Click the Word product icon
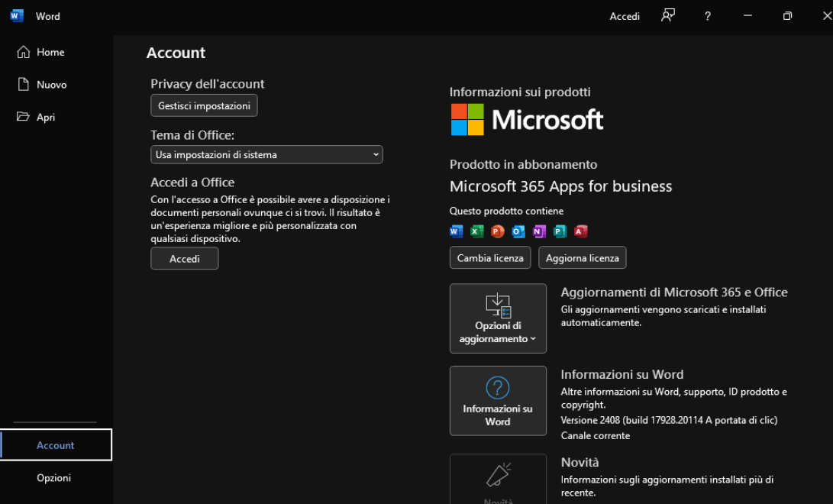Image resolution: width=833 pixels, height=504 pixels. pyautogui.click(x=457, y=231)
